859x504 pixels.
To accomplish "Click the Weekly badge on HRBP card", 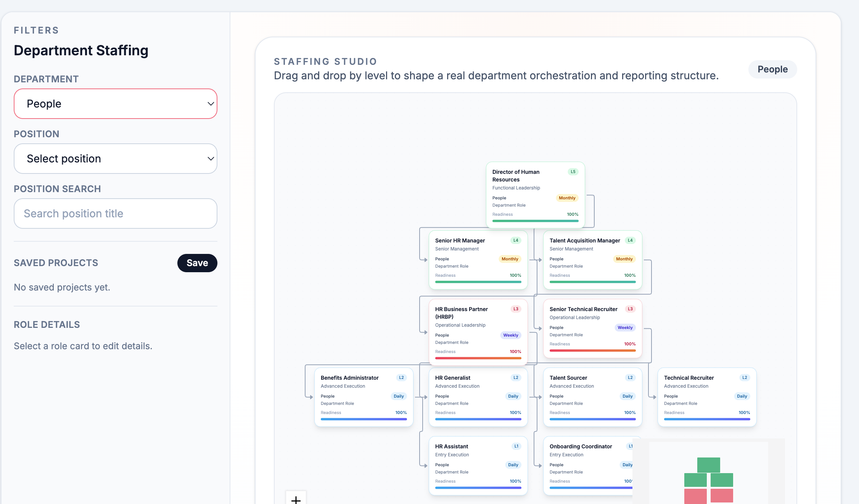I will click(x=510, y=335).
